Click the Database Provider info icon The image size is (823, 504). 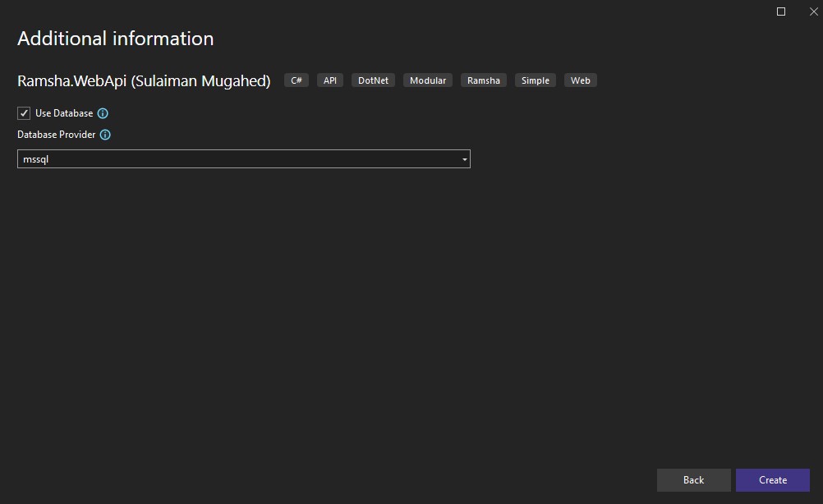point(104,135)
